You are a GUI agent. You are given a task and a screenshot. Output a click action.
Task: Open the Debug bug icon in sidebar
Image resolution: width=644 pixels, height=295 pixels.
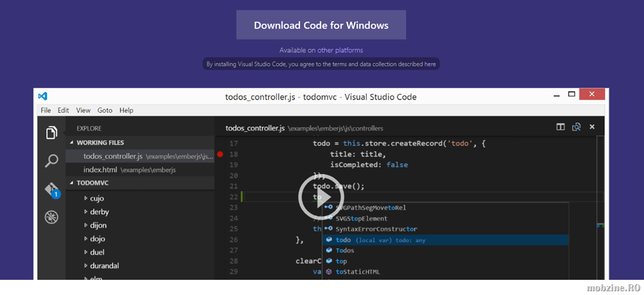coord(52,218)
